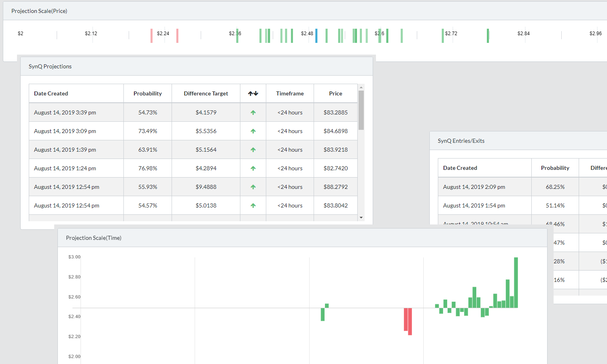Click the SynQ Entries/Exits panel title
This screenshot has width=607, height=364.
[461, 141]
